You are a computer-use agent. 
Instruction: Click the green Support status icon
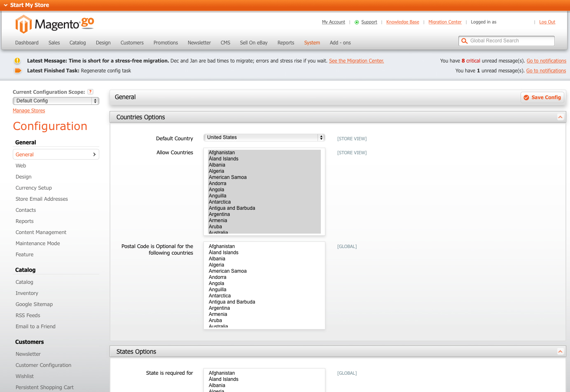(x=357, y=22)
